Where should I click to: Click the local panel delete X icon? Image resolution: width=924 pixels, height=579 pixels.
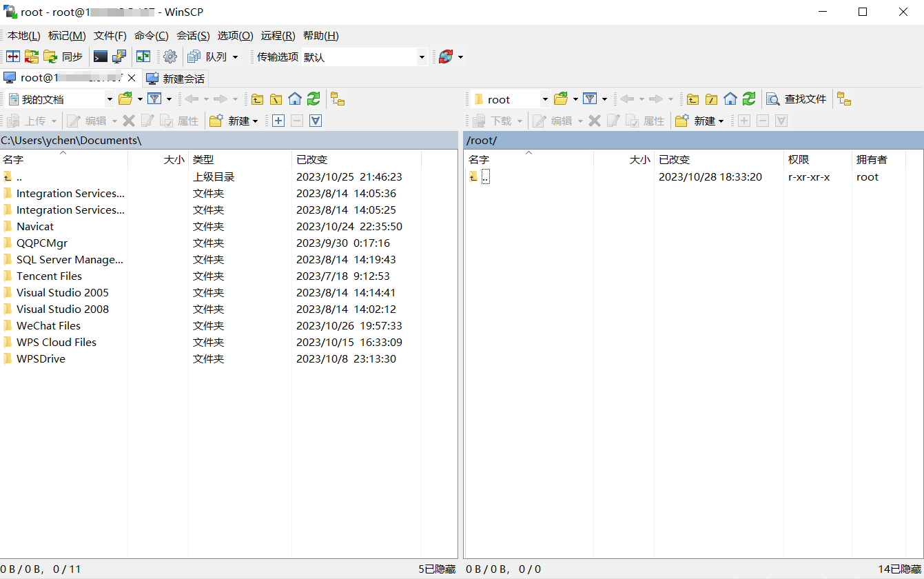pos(129,121)
